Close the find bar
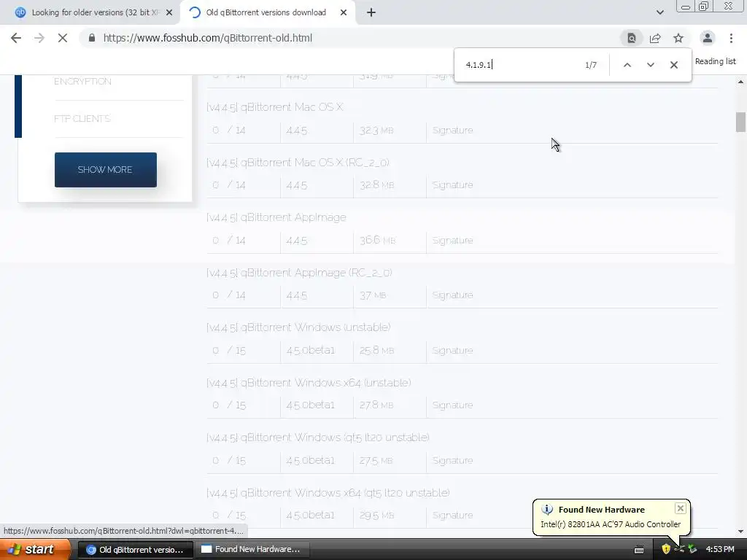This screenshot has width=747, height=560. [673, 65]
